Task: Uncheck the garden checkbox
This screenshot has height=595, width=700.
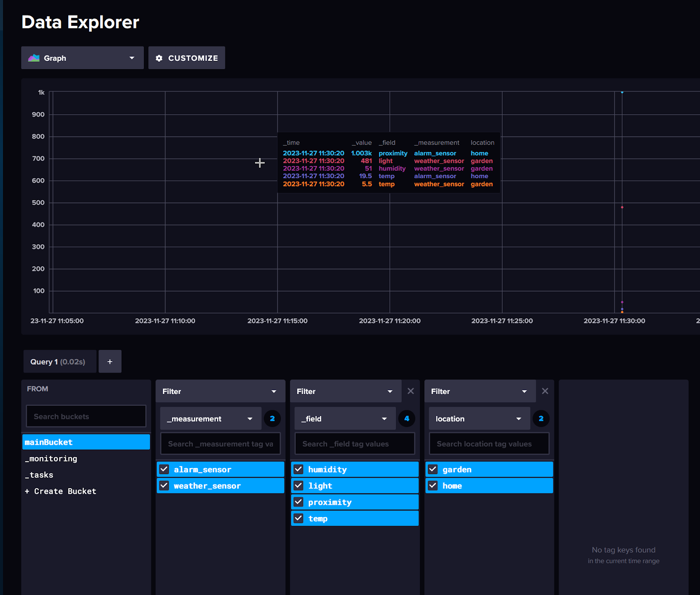Action: coord(433,469)
